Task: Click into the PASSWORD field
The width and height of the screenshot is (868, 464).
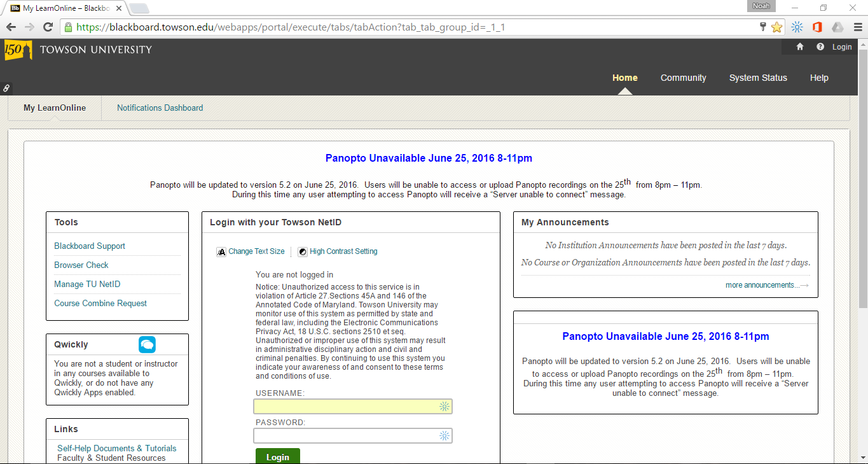Action: coord(353,435)
